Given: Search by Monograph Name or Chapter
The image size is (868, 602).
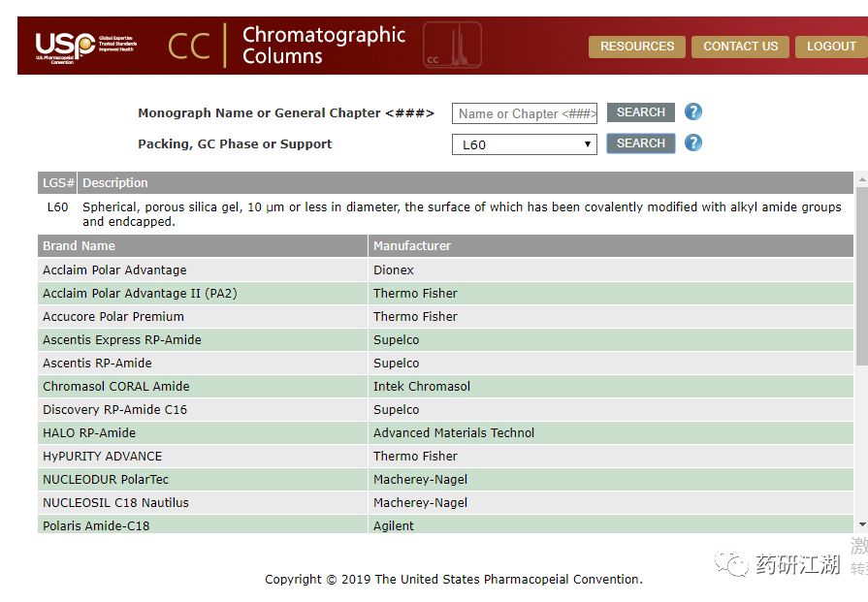Looking at the screenshot, I should [641, 112].
